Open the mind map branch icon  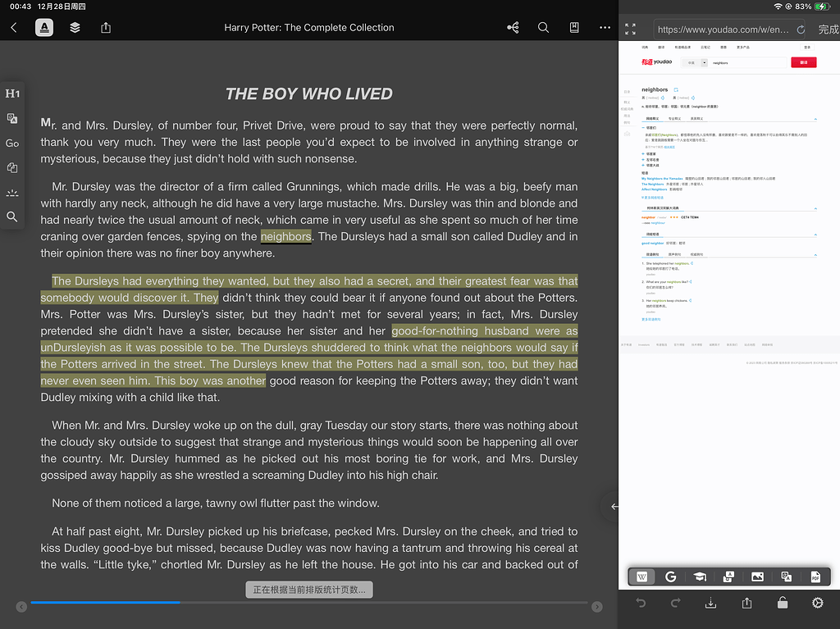tap(513, 28)
